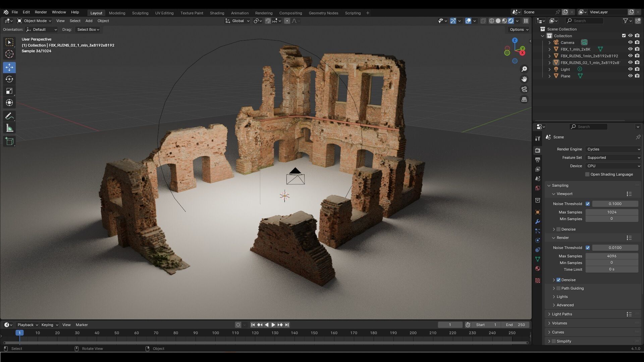Expand the Volumes panel
Image resolution: width=644 pixels, height=362 pixels.
click(x=559, y=323)
